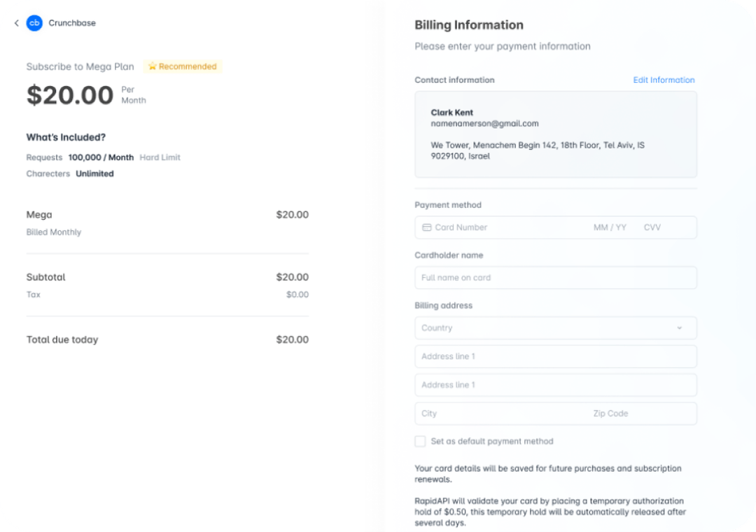Image resolution: width=756 pixels, height=532 pixels.
Task: Enable Set as default payment method
Action: point(420,441)
